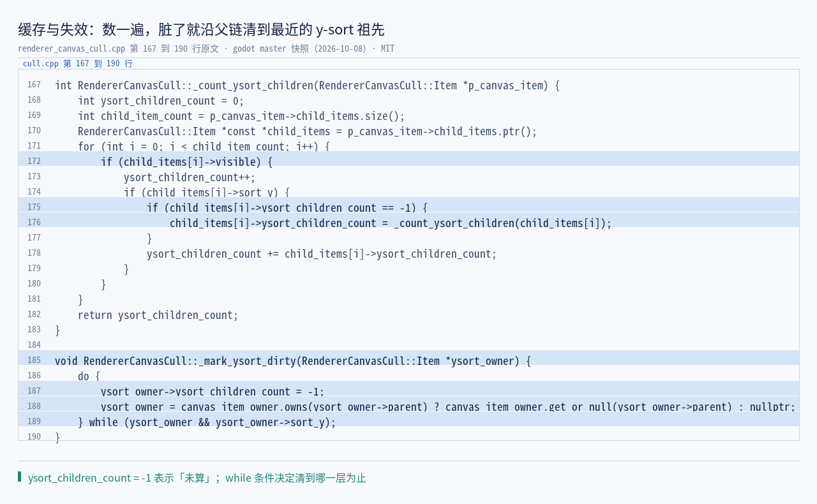Click line number 168 in the gutter
Viewport: 817px width, 504px height.
[34, 100]
